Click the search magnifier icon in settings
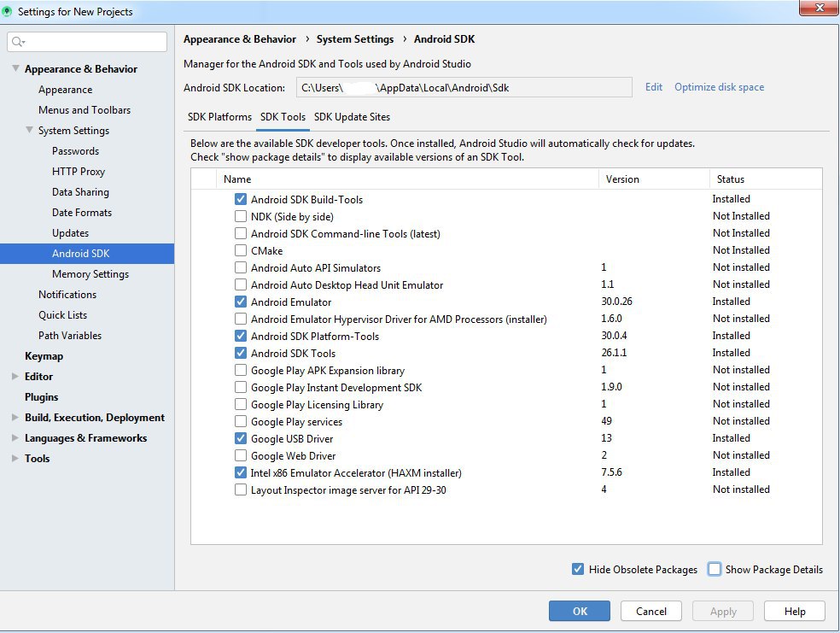This screenshot has height=633, width=840. pos(18,42)
